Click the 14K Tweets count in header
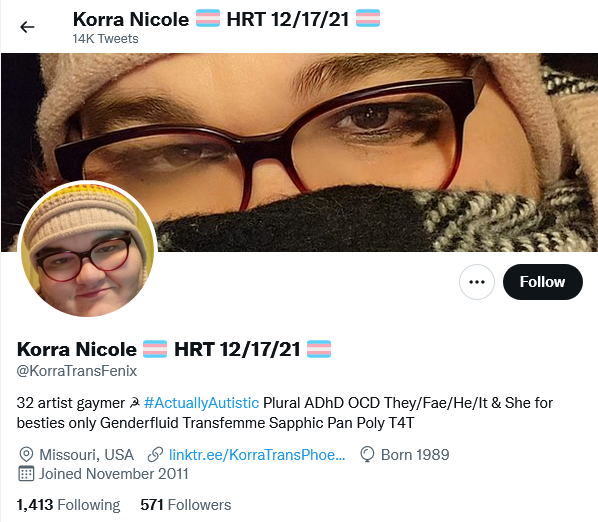The height and width of the screenshot is (522, 598). click(x=106, y=39)
